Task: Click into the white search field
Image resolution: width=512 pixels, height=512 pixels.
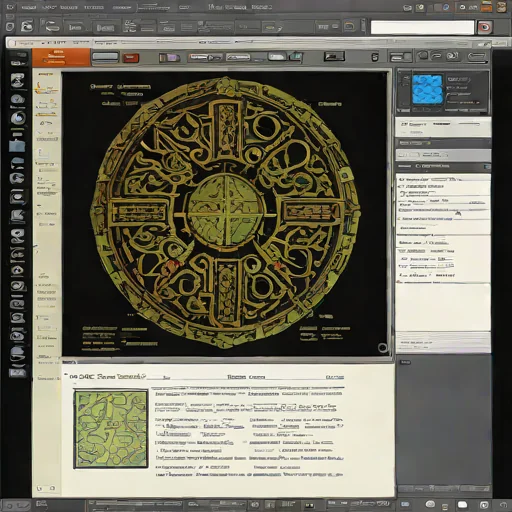Action: (x=422, y=27)
